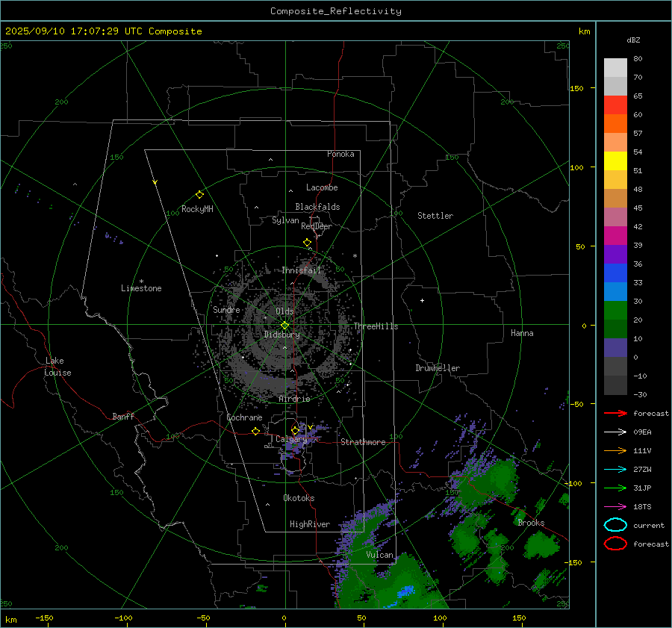Click the Airdrie label
The height and width of the screenshot is (628, 672).
[294, 399]
